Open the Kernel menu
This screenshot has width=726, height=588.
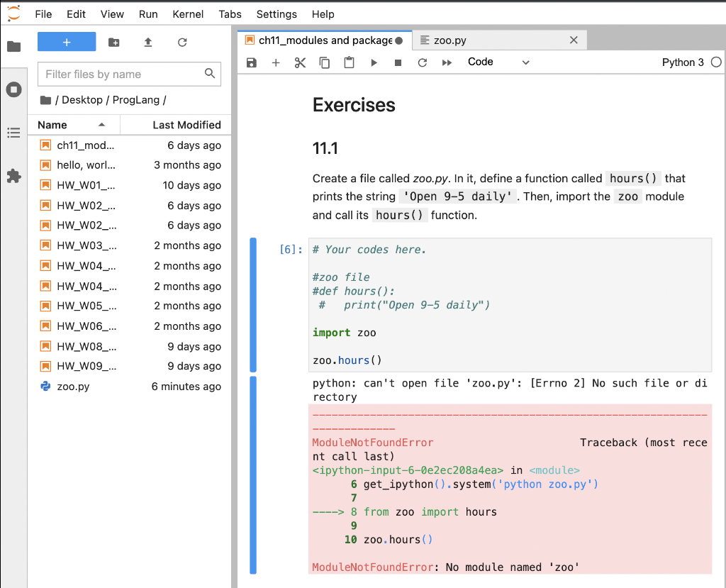pyautogui.click(x=187, y=14)
